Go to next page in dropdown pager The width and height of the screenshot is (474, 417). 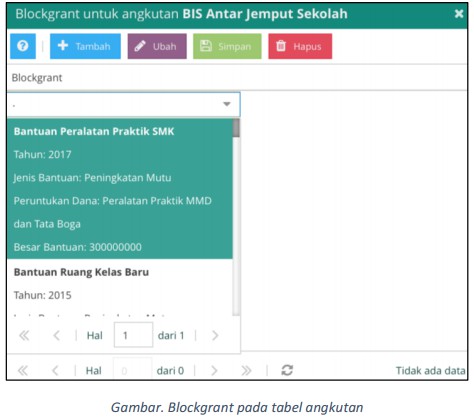tap(215, 335)
